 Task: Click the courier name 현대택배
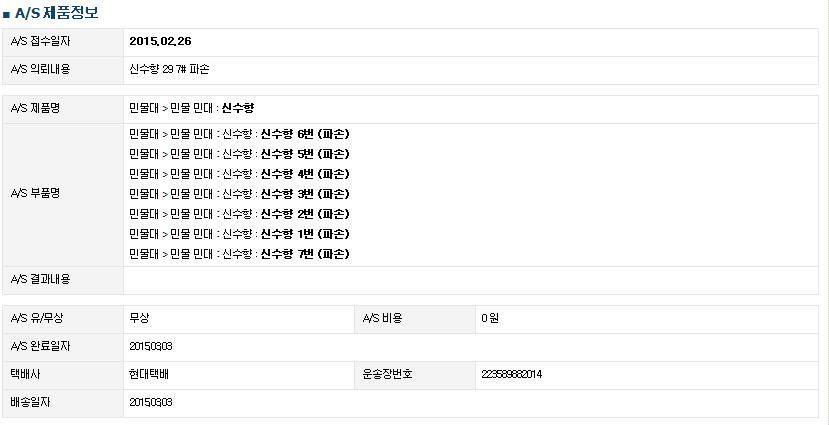tap(149, 375)
